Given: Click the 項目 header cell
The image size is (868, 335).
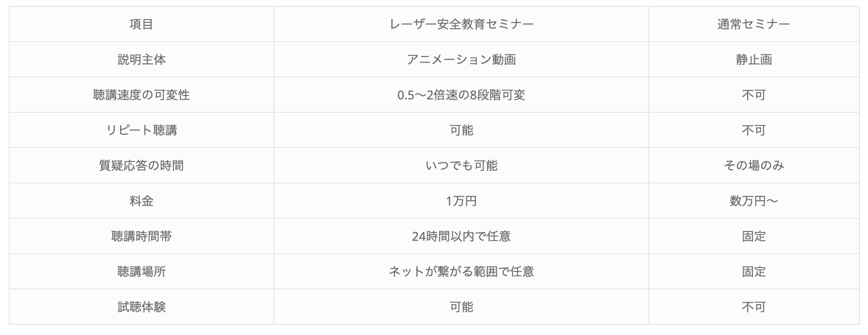Looking at the screenshot, I should (141, 24).
